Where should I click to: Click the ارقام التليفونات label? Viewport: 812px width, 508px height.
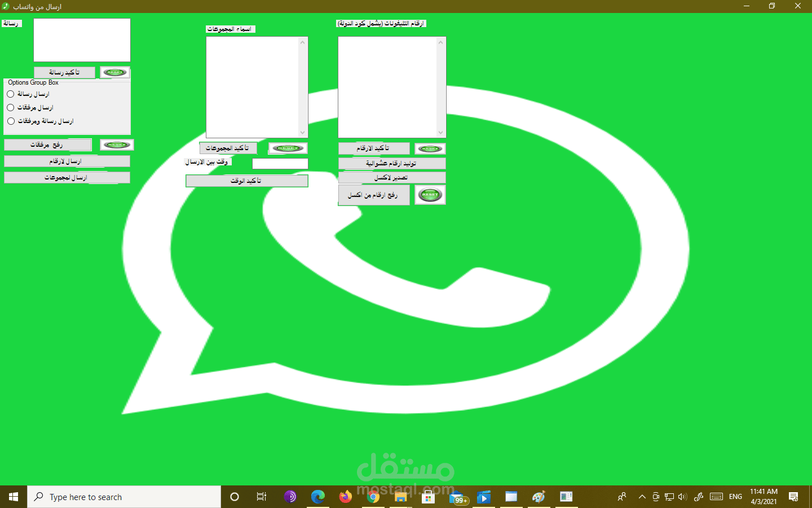(381, 24)
